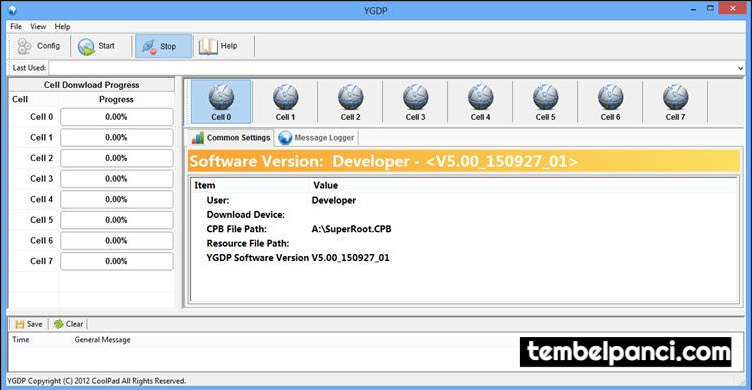Click the Start download icon
The width and height of the screenshot is (752, 390).
pyautogui.click(x=86, y=47)
